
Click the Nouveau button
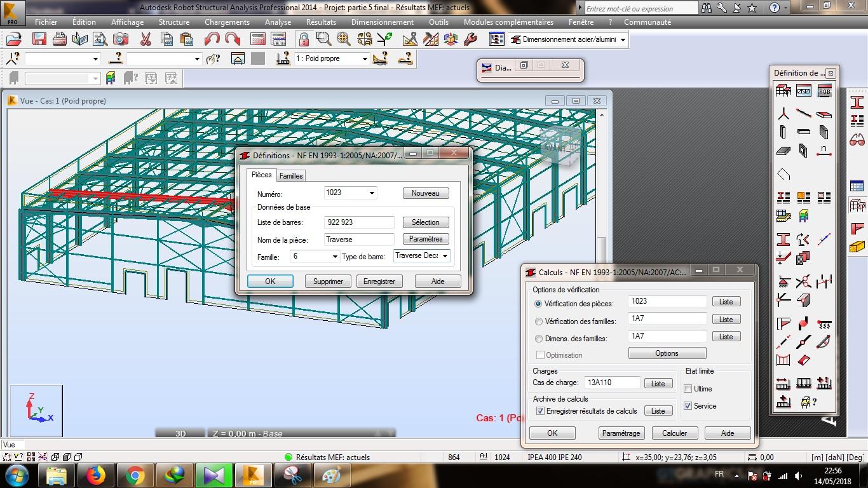coord(426,193)
